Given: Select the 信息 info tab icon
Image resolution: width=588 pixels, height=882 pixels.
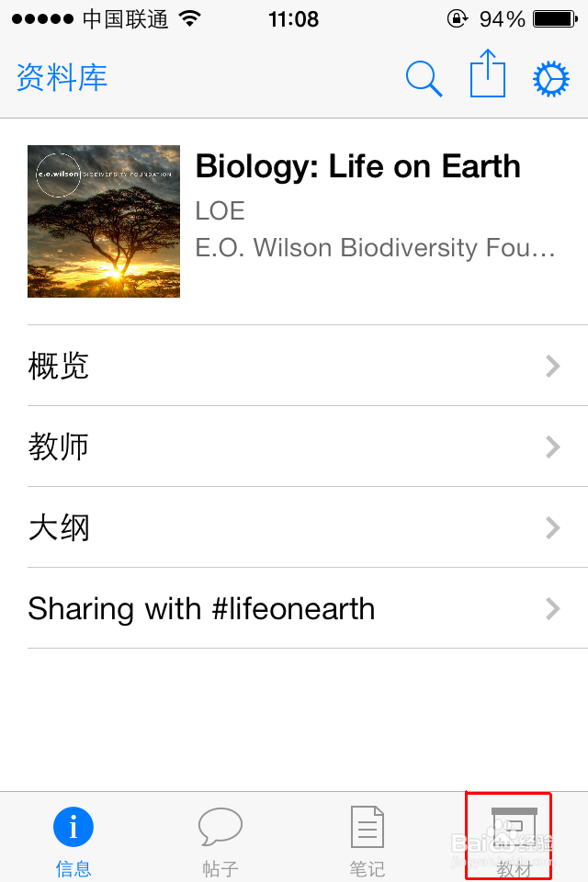Looking at the screenshot, I should pos(73,829).
